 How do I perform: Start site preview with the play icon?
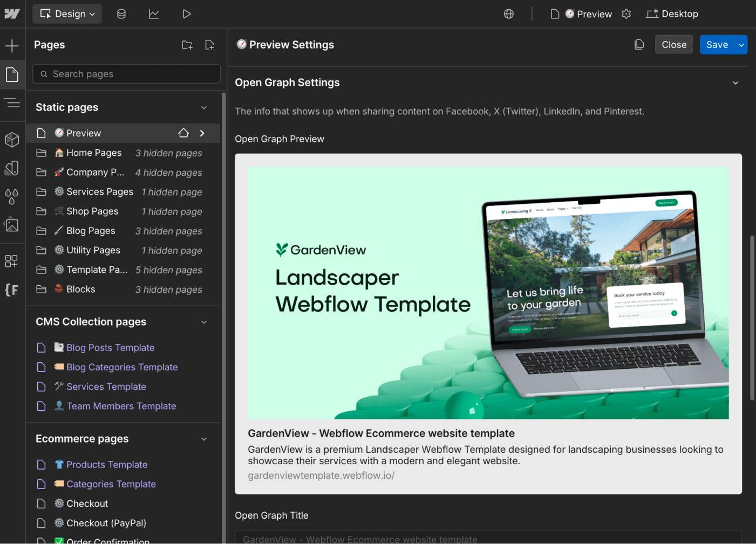point(187,13)
